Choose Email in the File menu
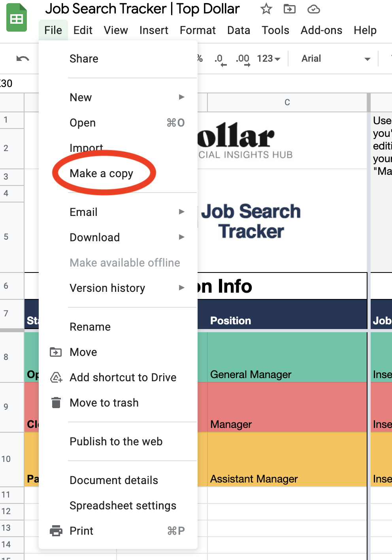Image resolution: width=392 pixels, height=560 pixels. coord(118,212)
